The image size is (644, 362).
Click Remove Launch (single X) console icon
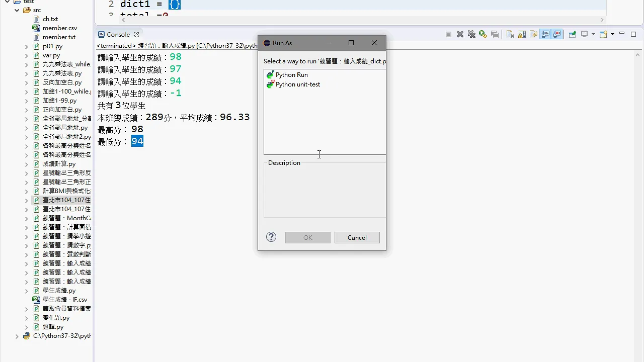[x=460, y=35]
